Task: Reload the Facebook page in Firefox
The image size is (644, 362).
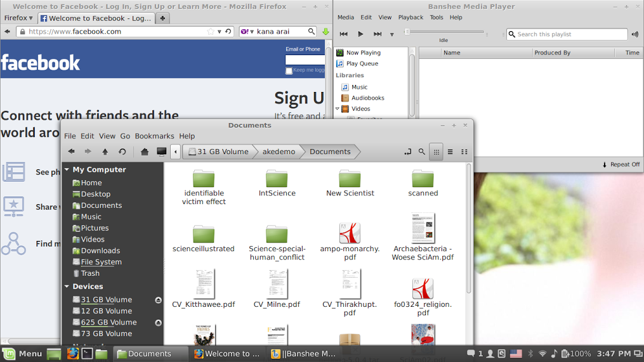Action: click(x=228, y=32)
